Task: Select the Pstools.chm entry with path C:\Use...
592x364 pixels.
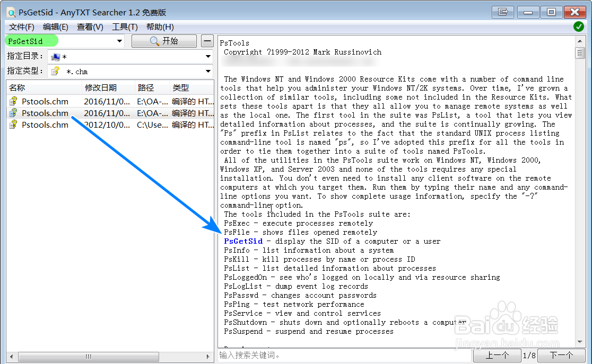Action: [110, 125]
